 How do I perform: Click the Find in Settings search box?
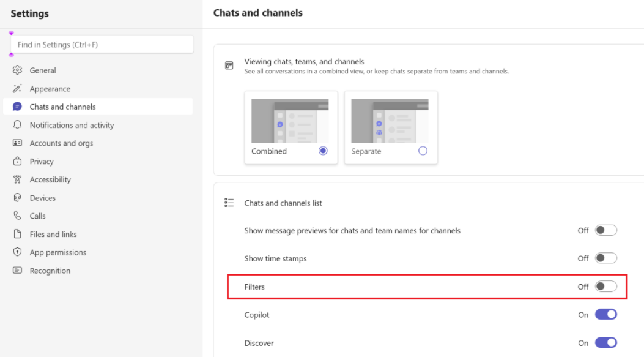tap(102, 45)
